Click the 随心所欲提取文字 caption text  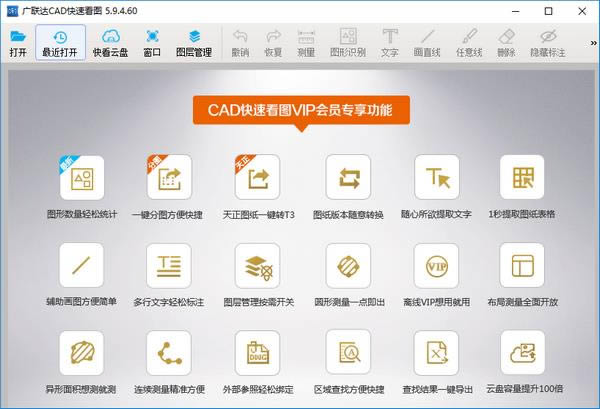click(436, 214)
